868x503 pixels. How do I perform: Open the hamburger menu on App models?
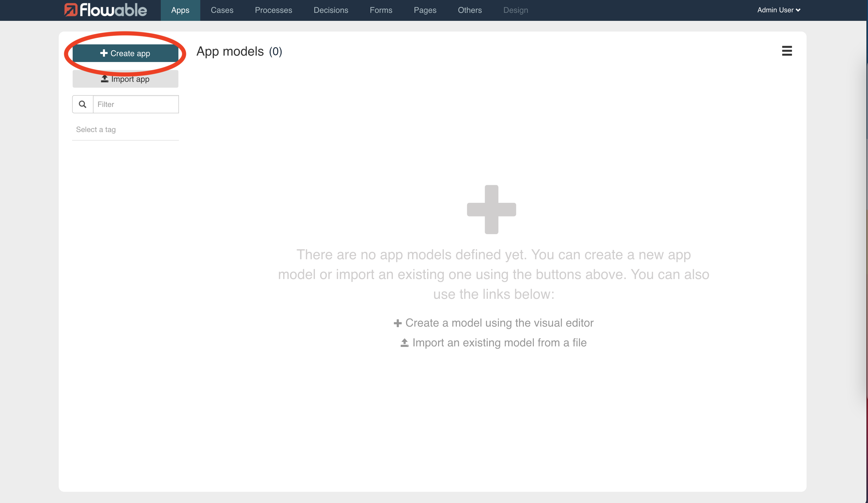(787, 51)
